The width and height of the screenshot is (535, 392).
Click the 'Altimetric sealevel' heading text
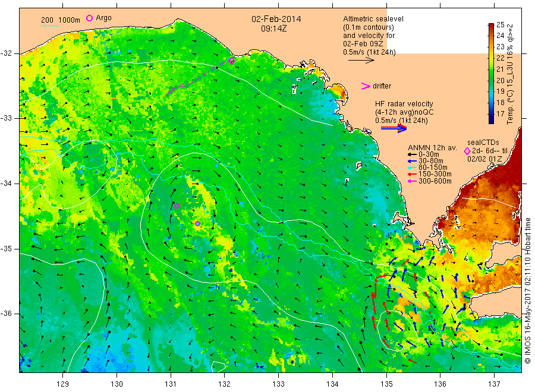[x=373, y=19]
